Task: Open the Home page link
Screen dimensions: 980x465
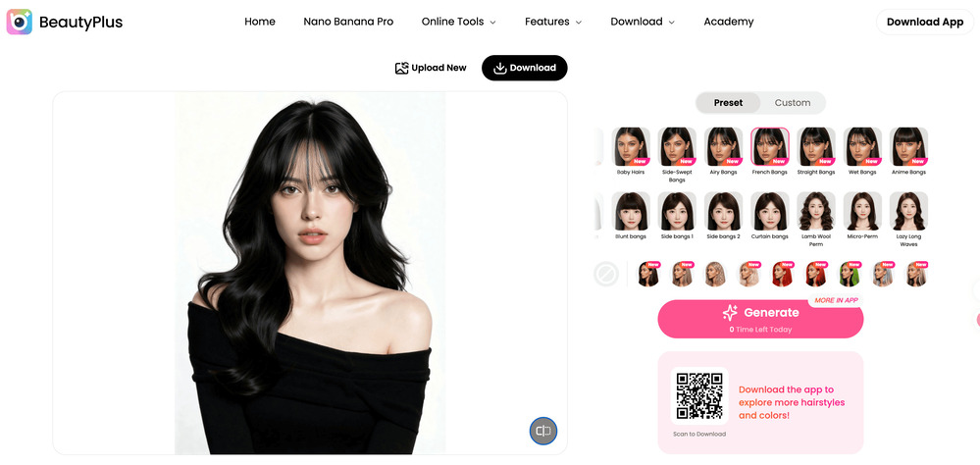Action: tap(260, 22)
